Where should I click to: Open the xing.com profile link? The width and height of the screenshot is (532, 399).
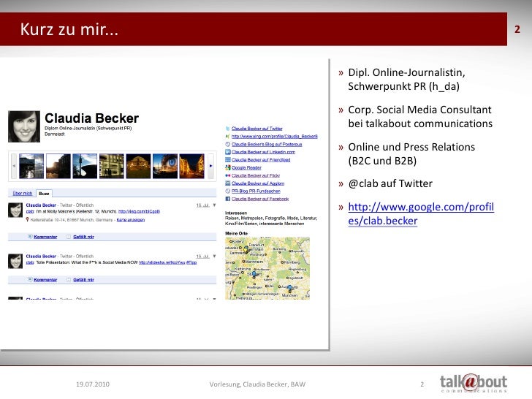[x=275, y=137]
